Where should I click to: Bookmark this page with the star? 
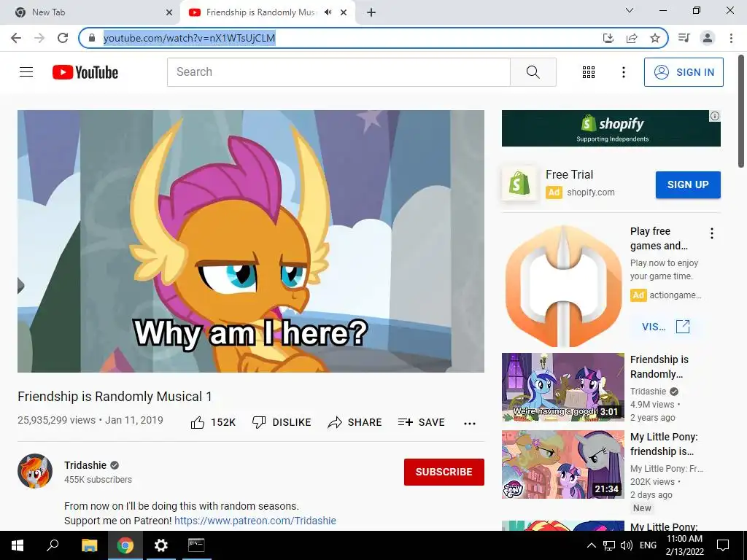[x=655, y=38]
